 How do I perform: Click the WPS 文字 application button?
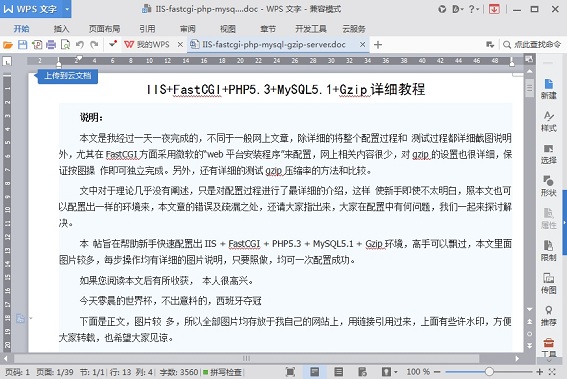[x=30, y=9]
